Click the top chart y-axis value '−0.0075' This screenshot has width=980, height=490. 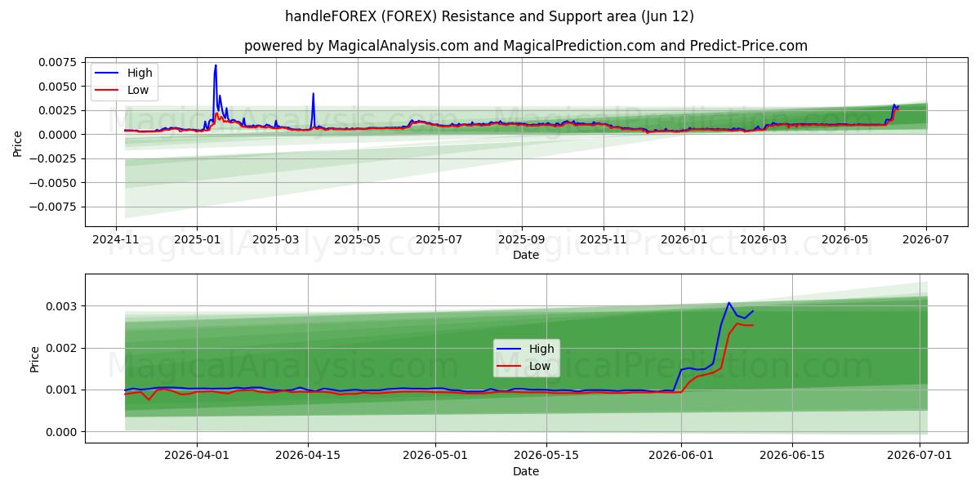pyautogui.click(x=52, y=207)
